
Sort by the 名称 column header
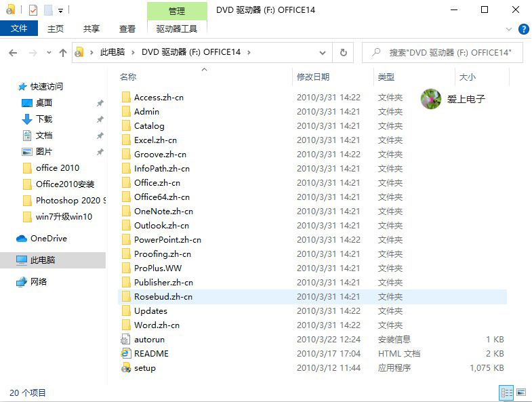(128, 77)
